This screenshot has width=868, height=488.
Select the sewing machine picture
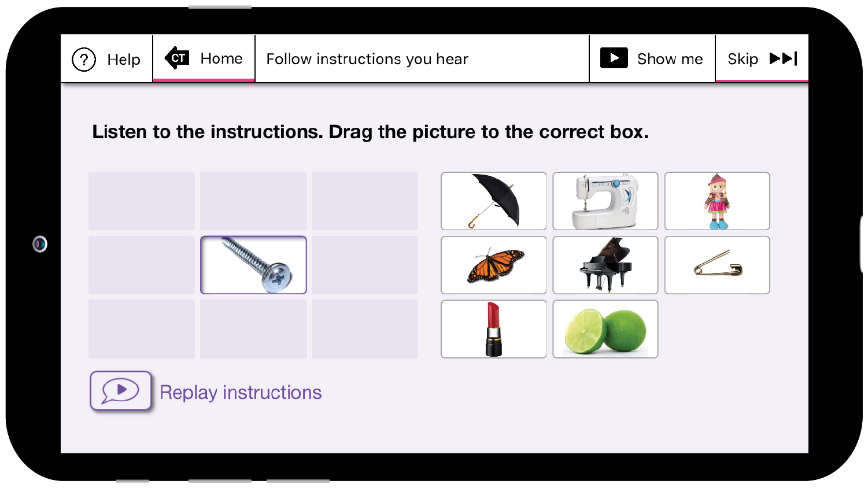pyautogui.click(x=605, y=201)
